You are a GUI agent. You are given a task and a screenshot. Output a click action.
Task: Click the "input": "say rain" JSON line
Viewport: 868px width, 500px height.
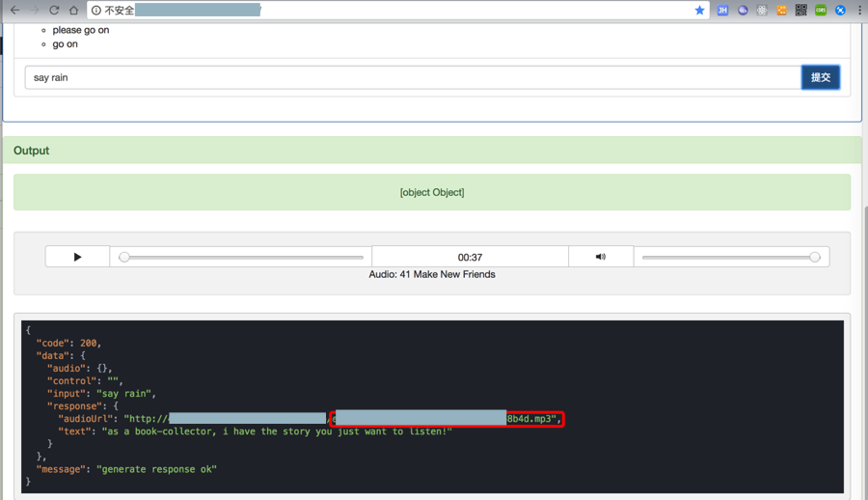[x=101, y=394]
